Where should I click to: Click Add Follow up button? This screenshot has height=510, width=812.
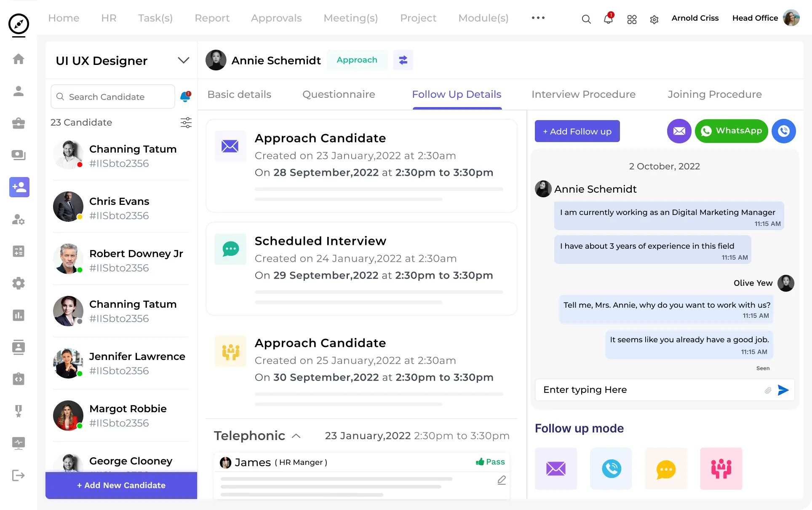tap(577, 131)
